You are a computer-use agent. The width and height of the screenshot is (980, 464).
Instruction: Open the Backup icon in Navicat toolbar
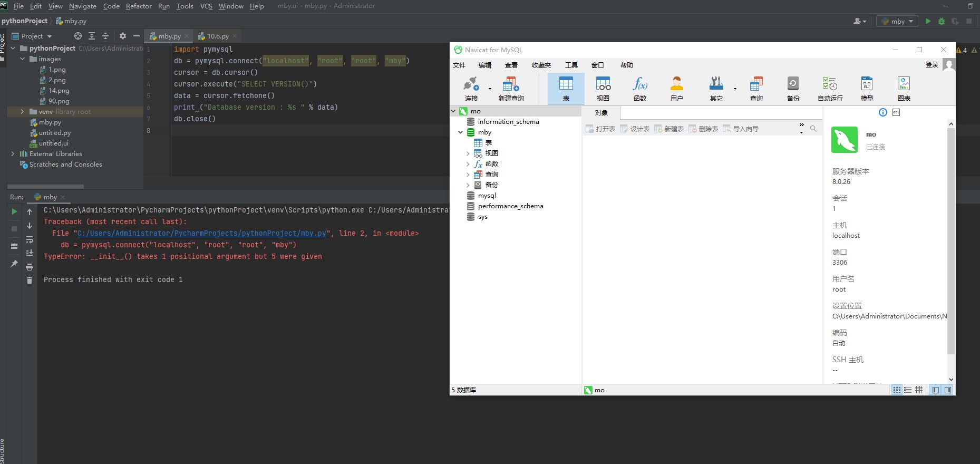click(x=793, y=89)
